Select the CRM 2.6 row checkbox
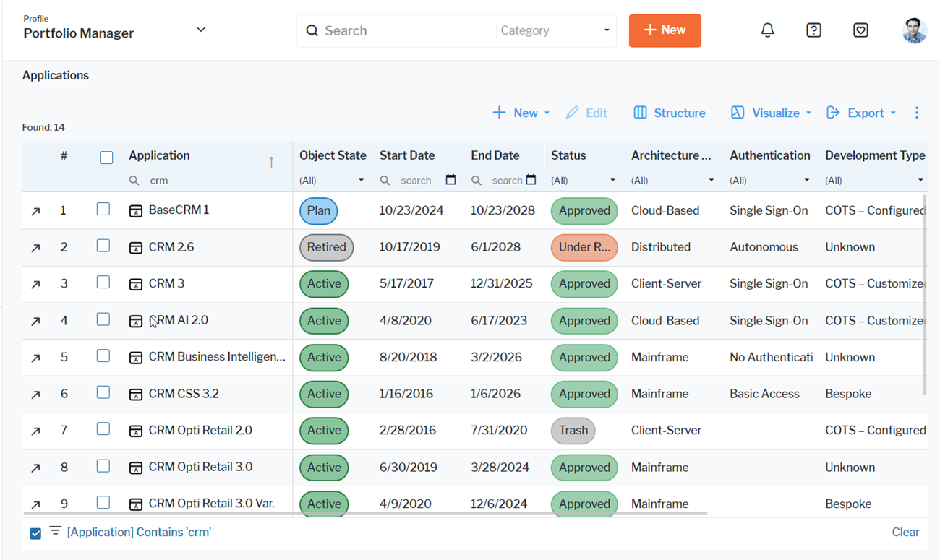 [103, 246]
